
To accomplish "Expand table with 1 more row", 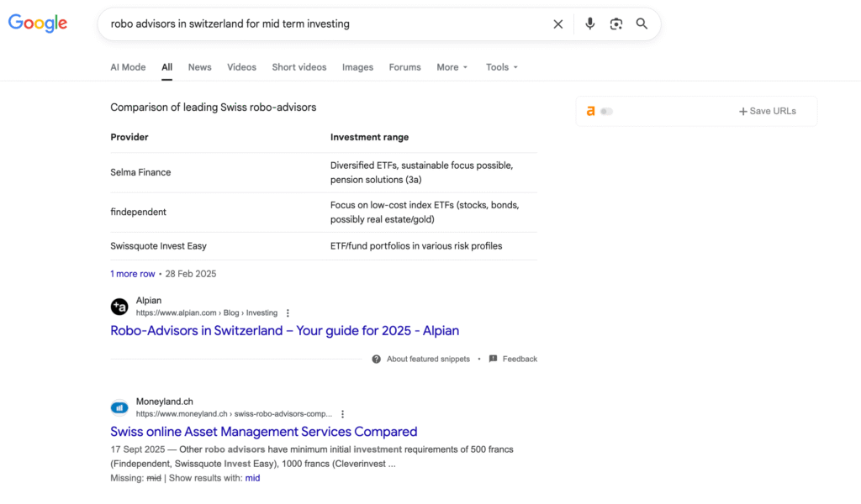I will pyautogui.click(x=133, y=274).
